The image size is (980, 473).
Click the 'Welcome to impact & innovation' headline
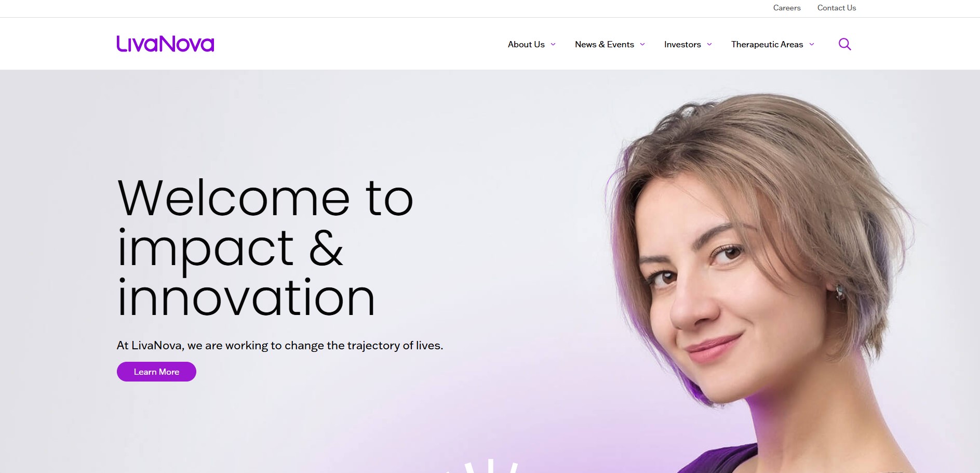click(x=265, y=247)
